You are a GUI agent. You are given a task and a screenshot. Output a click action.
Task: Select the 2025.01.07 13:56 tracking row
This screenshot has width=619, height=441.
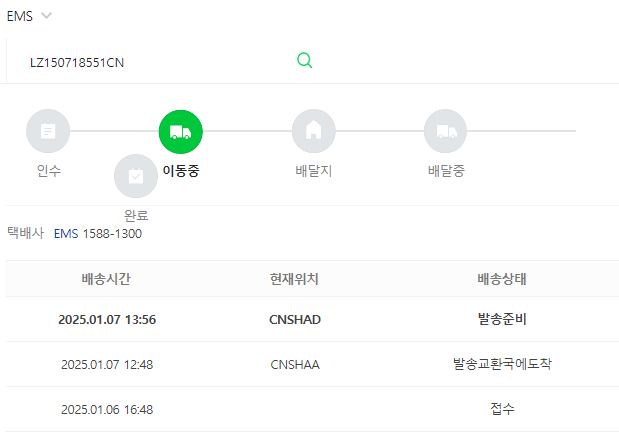tap(312, 319)
